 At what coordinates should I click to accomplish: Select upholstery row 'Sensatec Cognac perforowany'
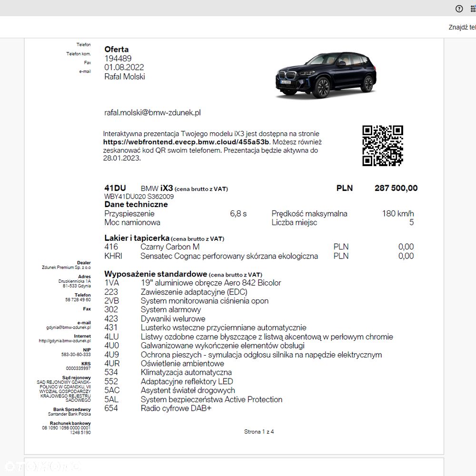click(x=229, y=256)
